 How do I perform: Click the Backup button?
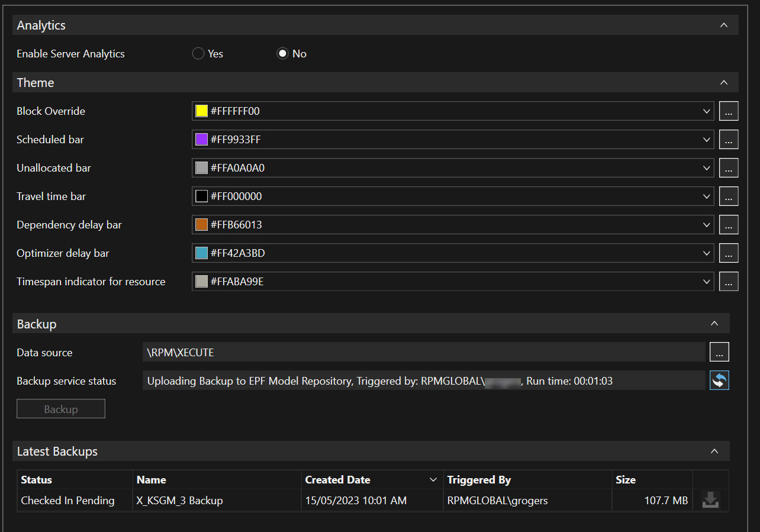(x=61, y=409)
